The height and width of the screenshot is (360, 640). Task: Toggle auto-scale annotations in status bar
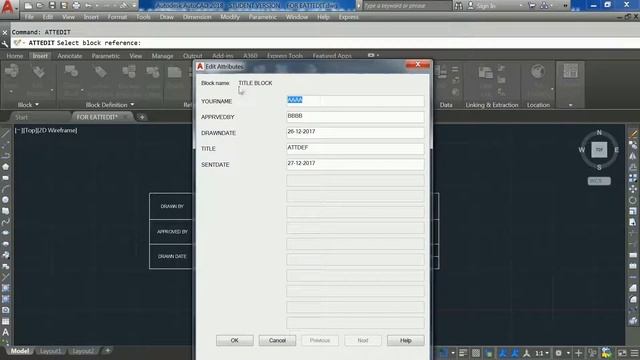point(515,353)
